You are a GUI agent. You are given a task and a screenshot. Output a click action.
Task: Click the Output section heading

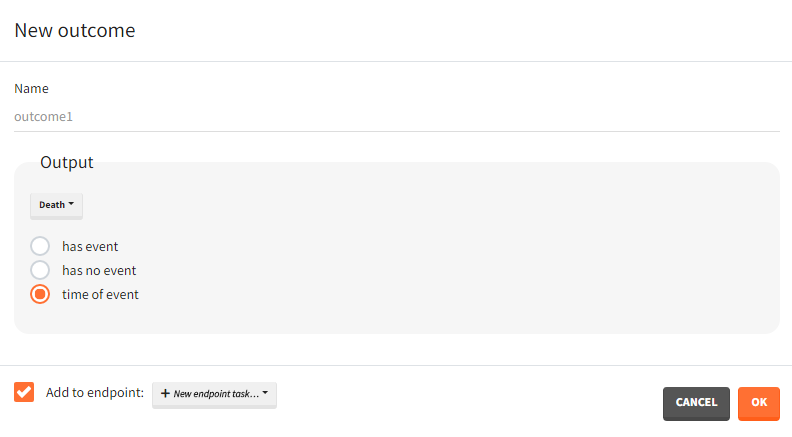click(67, 162)
